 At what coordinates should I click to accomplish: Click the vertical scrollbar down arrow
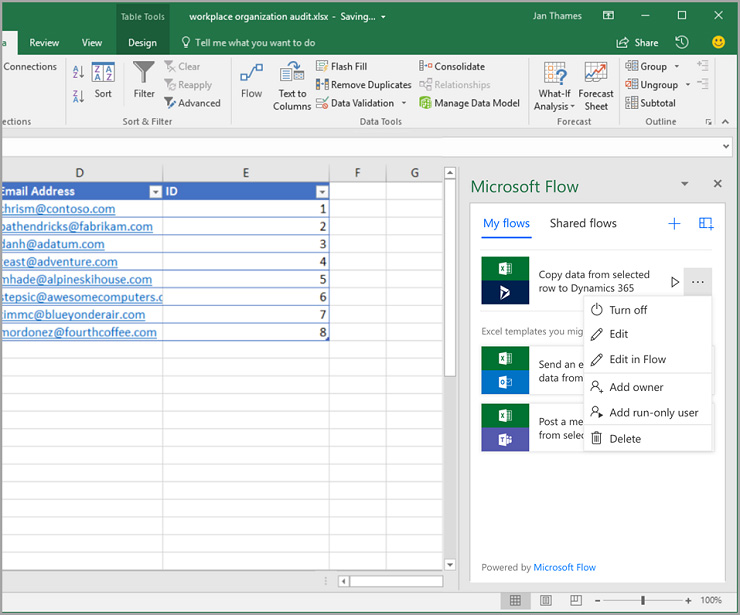pyautogui.click(x=450, y=564)
